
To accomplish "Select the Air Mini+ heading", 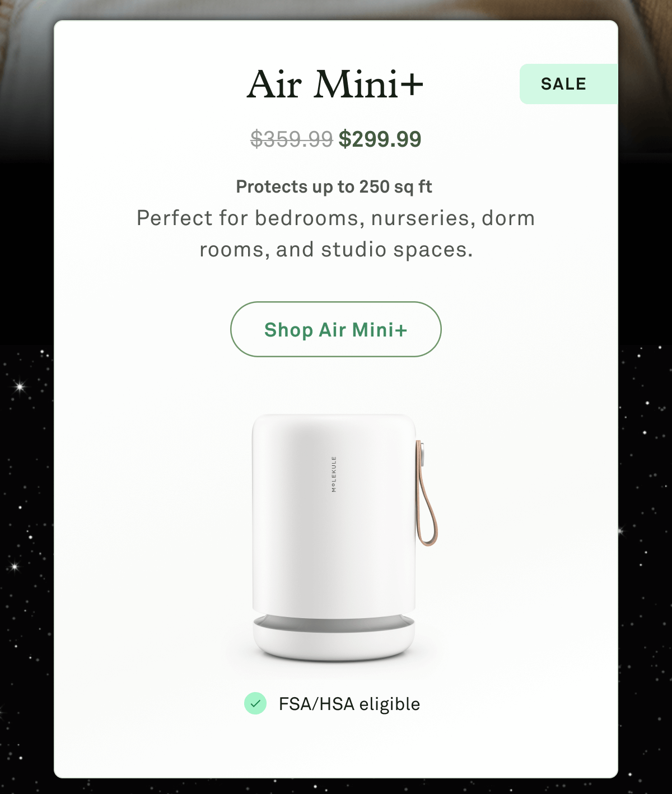I will 335,84.
